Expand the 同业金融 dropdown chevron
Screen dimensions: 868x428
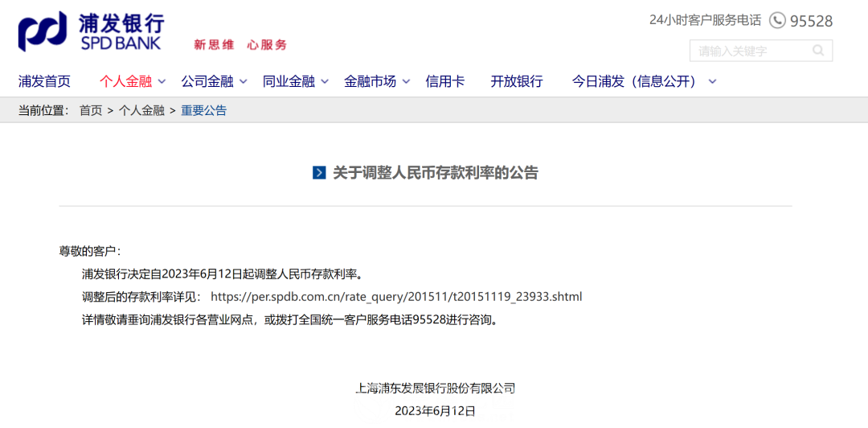(x=325, y=82)
